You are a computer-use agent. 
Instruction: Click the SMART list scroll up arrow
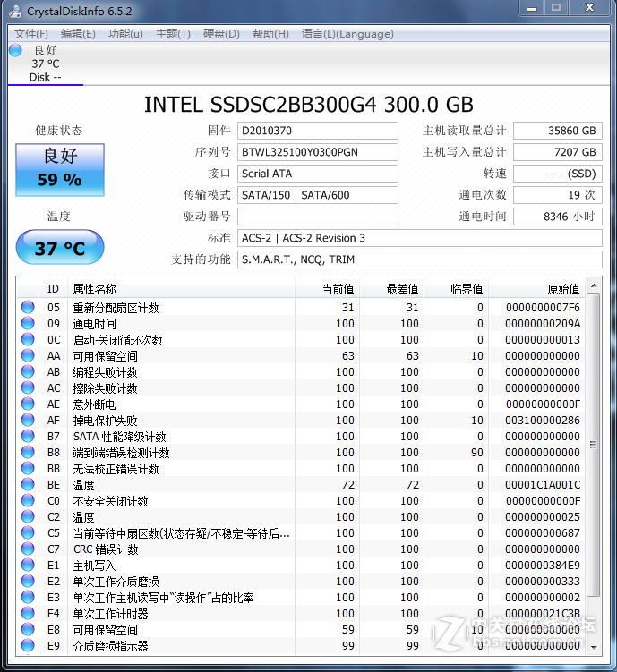(594, 285)
